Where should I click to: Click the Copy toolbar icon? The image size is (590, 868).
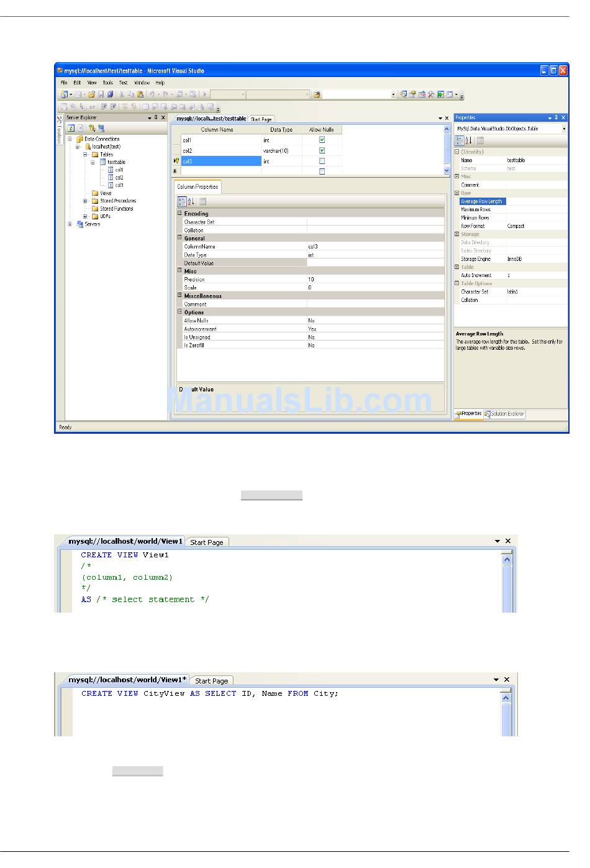(131, 94)
